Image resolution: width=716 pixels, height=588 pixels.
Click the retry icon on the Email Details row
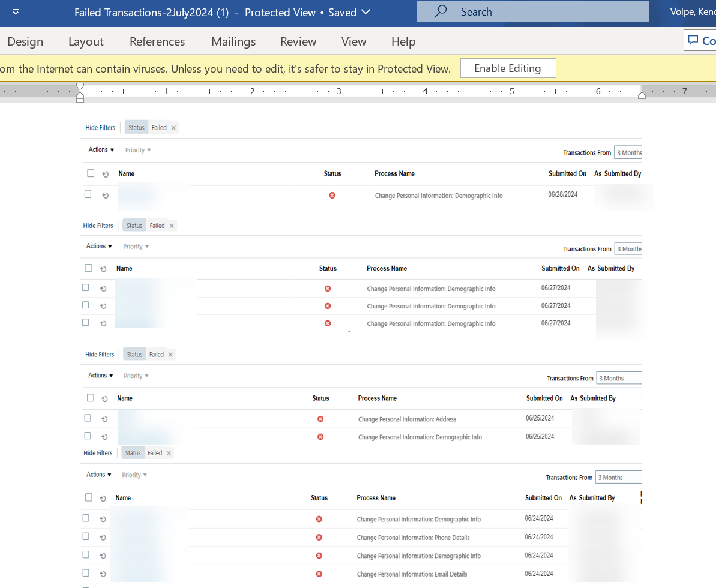coord(103,574)
